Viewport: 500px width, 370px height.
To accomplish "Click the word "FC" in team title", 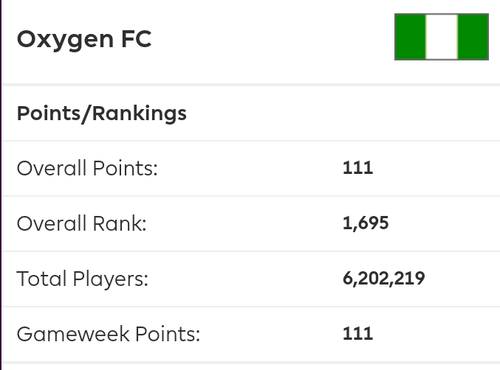I will (136, 39).
